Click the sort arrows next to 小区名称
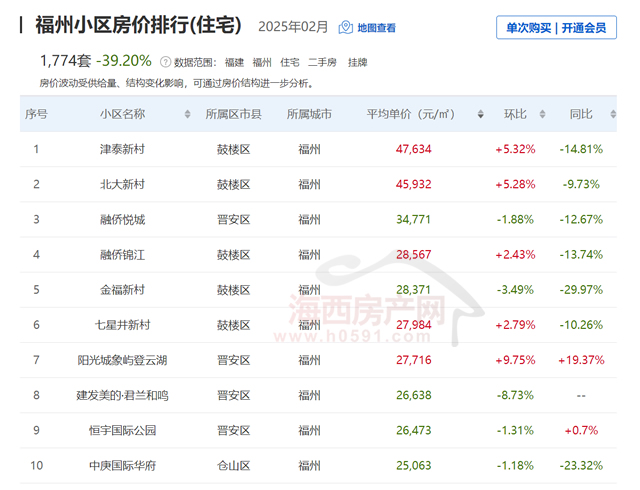640x490 pixels. (187, 115)
